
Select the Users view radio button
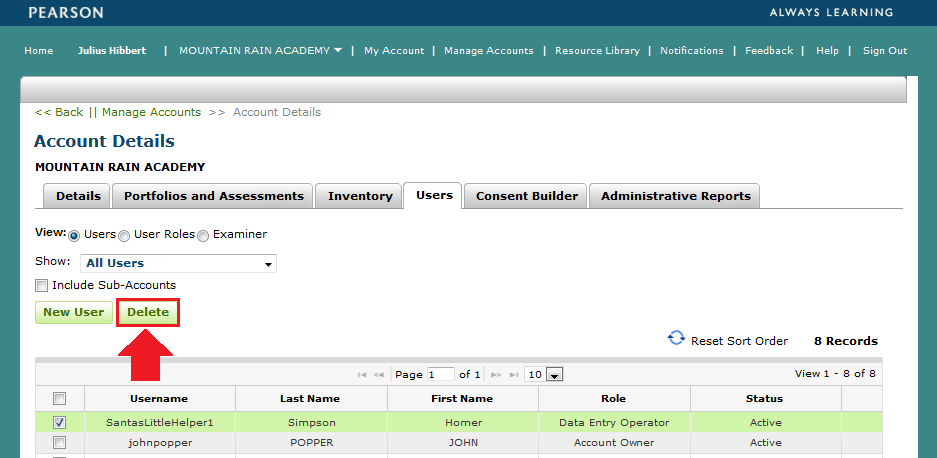74,235
